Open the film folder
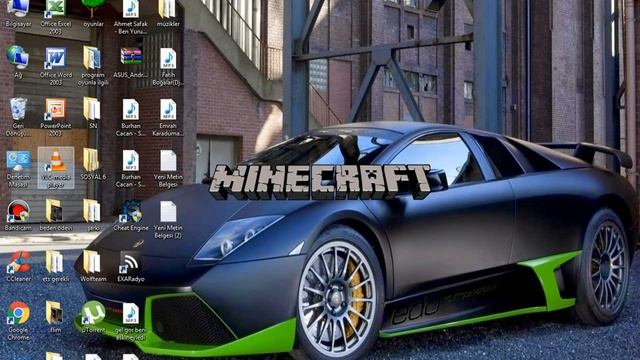The width and height of the screenshot is (640, 360). pos(55,317)
